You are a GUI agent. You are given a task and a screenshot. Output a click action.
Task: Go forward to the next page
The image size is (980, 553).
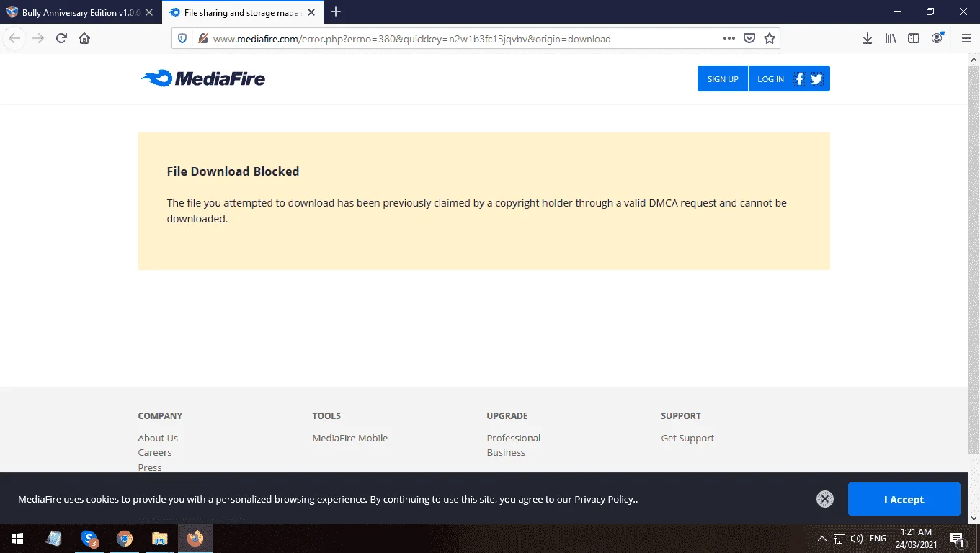(38, 39)
